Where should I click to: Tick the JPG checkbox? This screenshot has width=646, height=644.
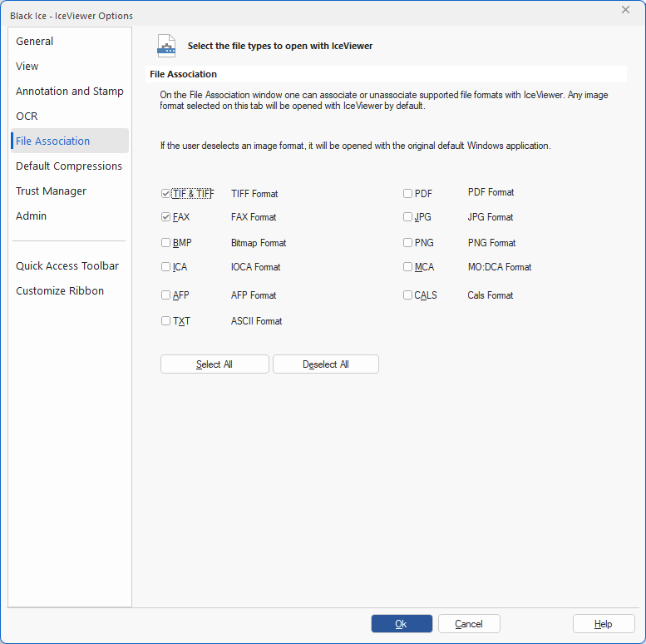(407, 217)
